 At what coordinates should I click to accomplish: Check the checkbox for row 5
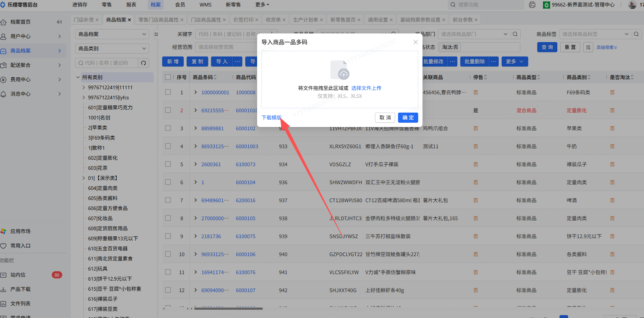click(x=168, y=164)
